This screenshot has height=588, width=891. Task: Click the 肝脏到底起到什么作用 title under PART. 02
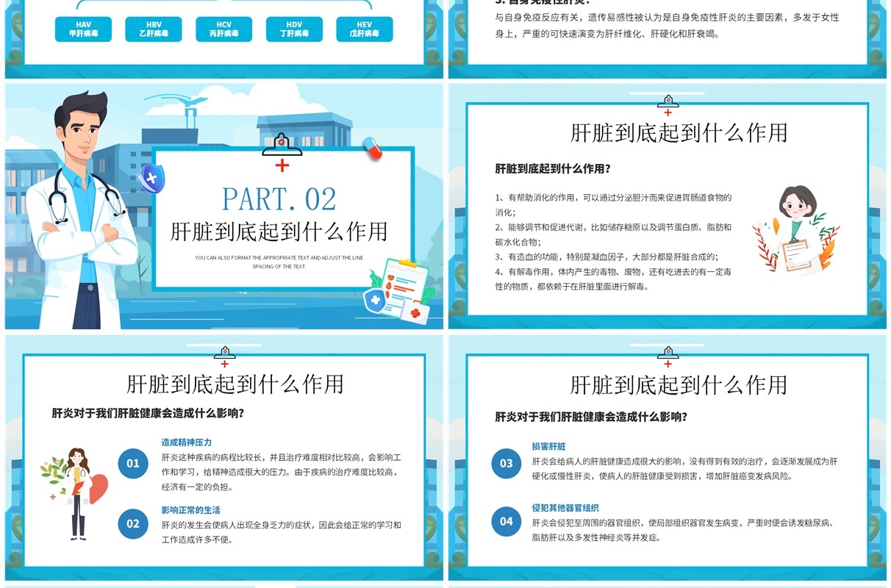[279, 232]
